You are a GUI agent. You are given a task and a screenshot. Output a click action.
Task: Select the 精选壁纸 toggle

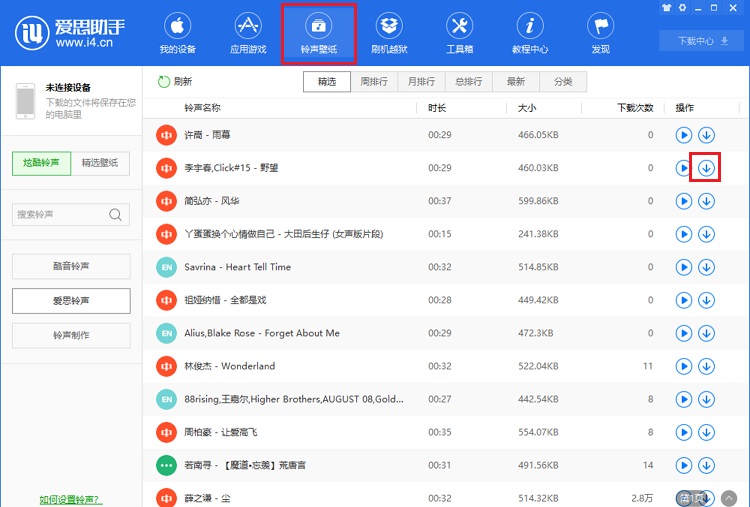coord(100,163)
